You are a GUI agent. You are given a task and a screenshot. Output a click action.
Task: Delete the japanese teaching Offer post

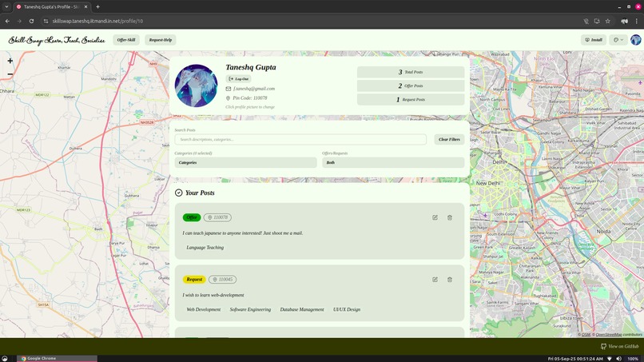pos(450,217)
